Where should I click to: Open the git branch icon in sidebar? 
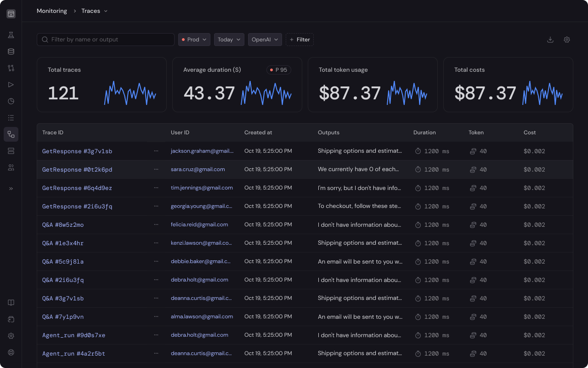coord(11,68)
